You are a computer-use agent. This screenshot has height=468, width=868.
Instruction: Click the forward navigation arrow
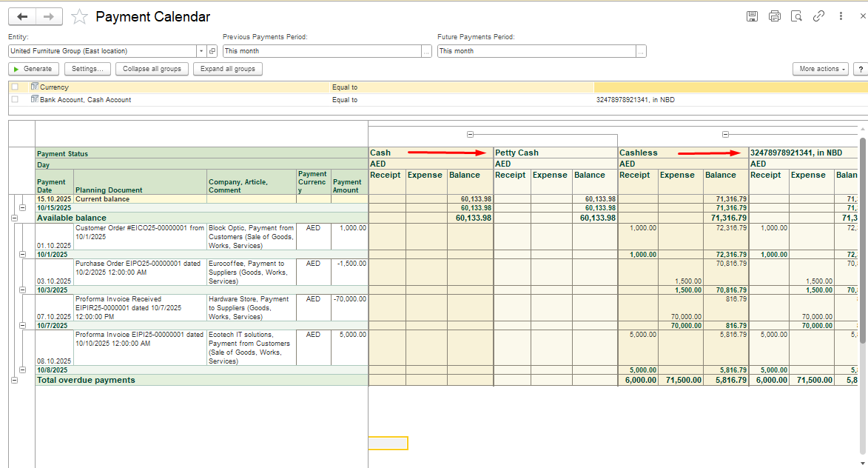[49, 16]
